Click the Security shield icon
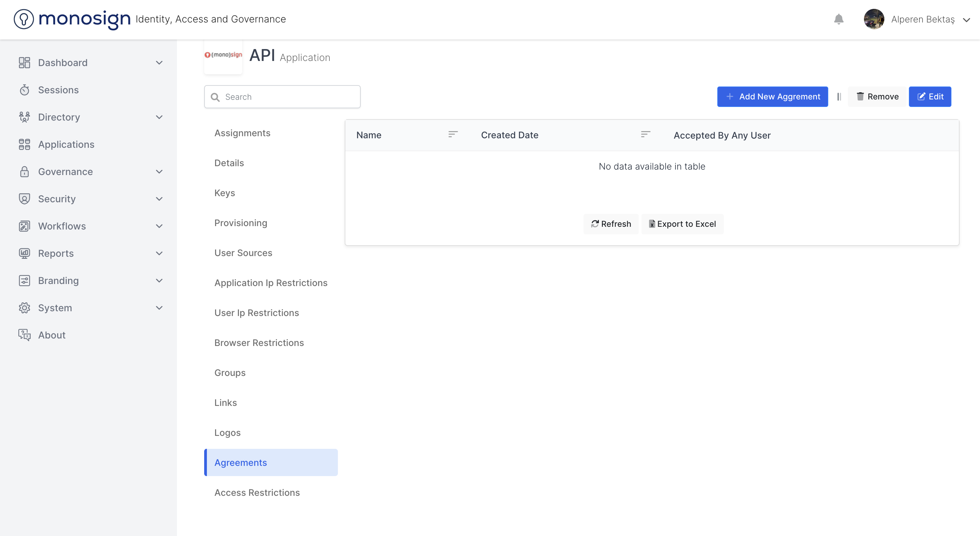 (24, 199)
